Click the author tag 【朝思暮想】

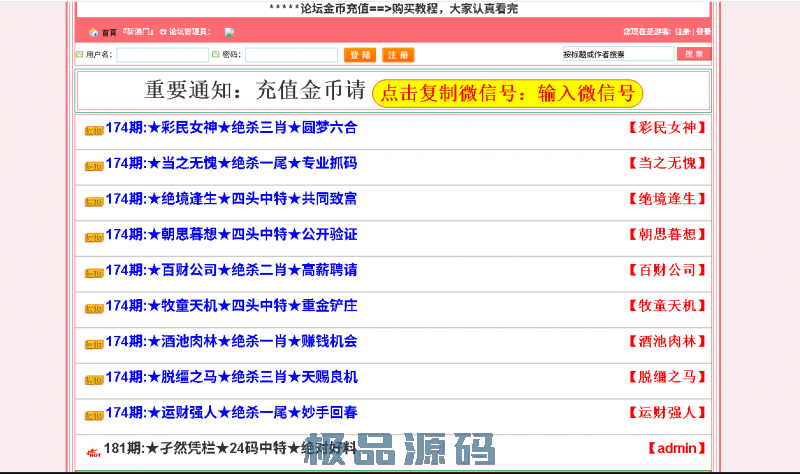pos(667,235)
